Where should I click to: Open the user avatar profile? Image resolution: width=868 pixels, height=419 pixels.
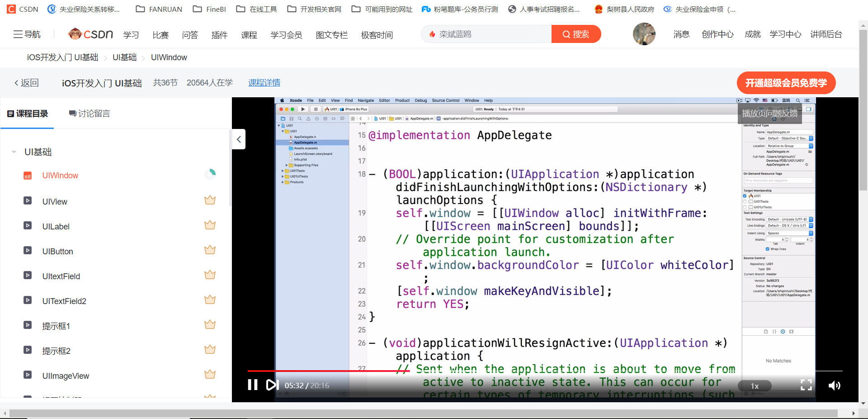point(644,34)
